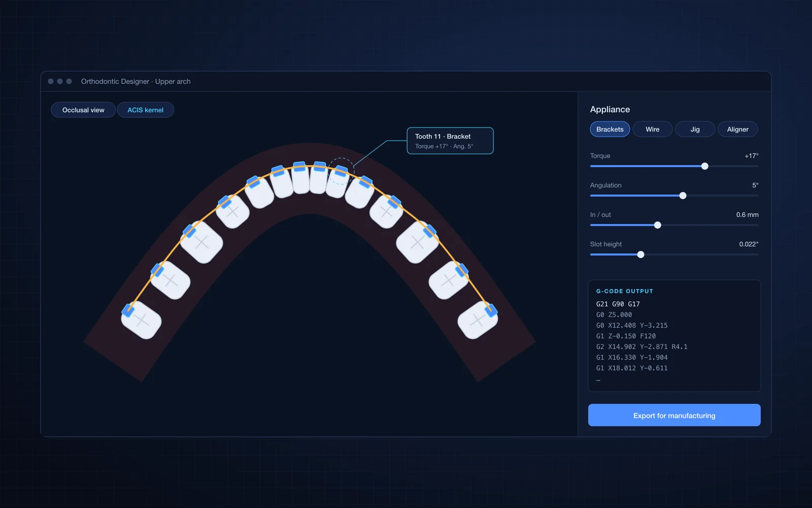Click the Slot height value 0.022"
The width and height of the screenshot is (812, 508).
(749, 244)
